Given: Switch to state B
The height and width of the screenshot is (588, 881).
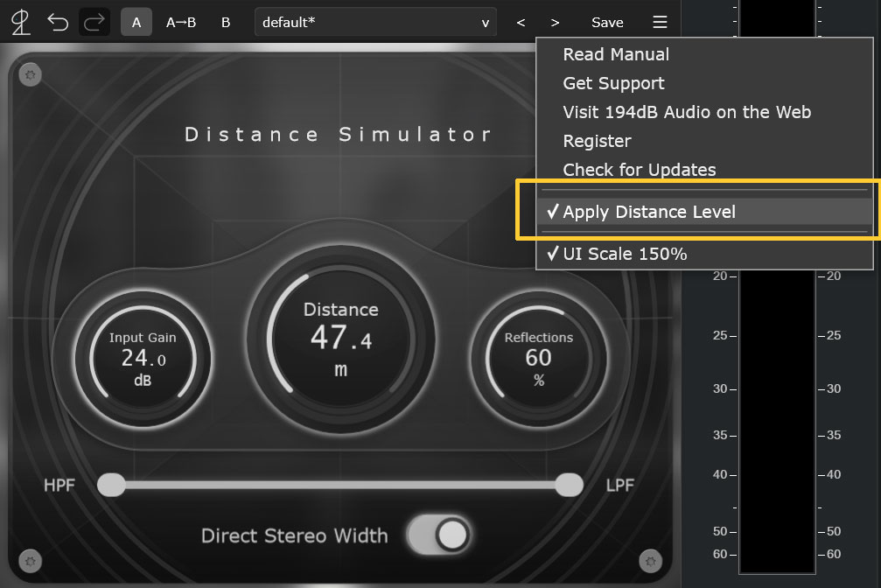Looking at the screenshot, I should 226,23.
